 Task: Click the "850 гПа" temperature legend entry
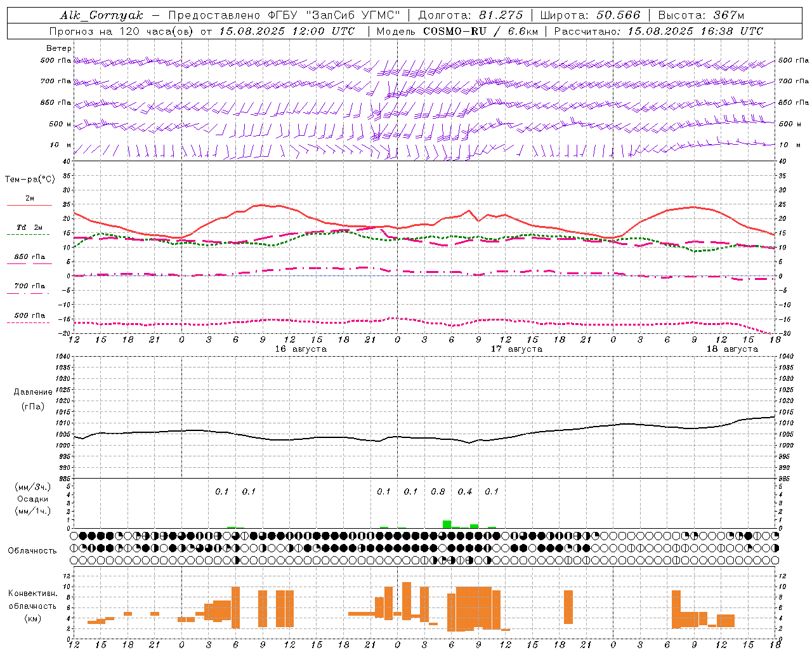(30, 257)
